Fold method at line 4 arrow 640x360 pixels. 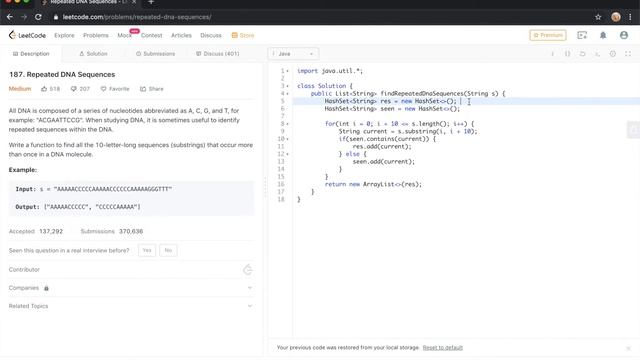287,93
